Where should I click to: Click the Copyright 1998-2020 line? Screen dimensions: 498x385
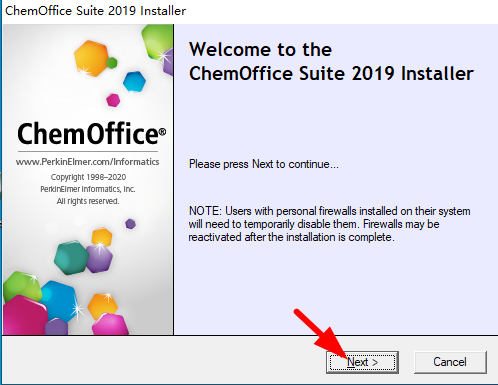[88, 177]
